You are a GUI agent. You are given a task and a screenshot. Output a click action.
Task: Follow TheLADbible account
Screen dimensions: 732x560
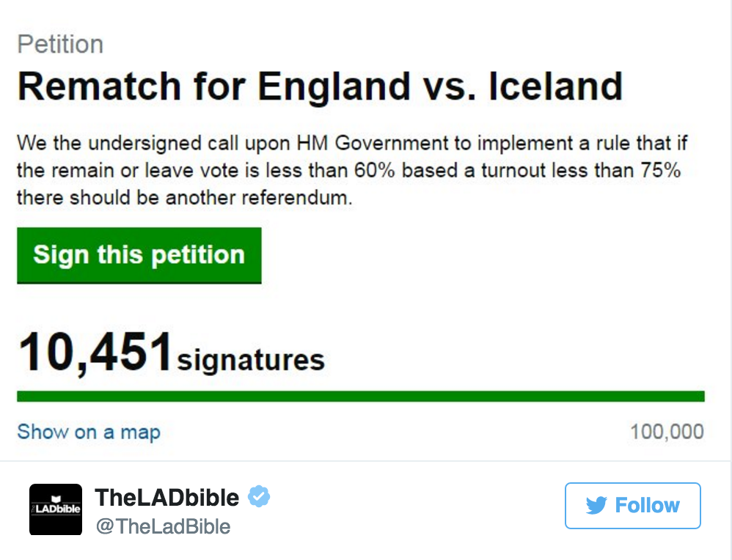click(x=632, y=505)
